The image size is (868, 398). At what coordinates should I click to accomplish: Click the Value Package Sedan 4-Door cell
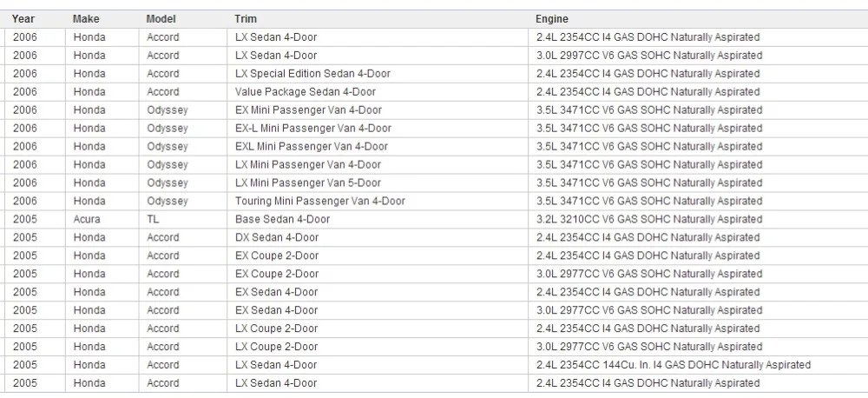[305, 92]
